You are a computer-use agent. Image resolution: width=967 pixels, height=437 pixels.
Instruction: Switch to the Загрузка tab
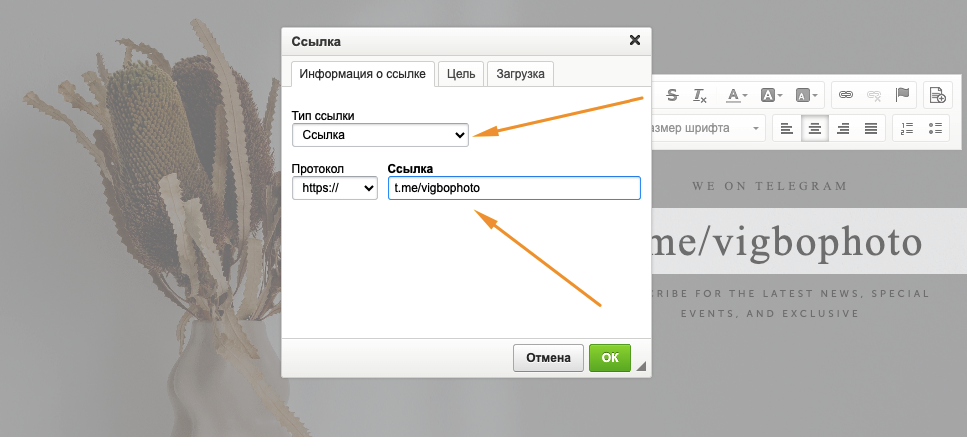click(x=521, y=73)
